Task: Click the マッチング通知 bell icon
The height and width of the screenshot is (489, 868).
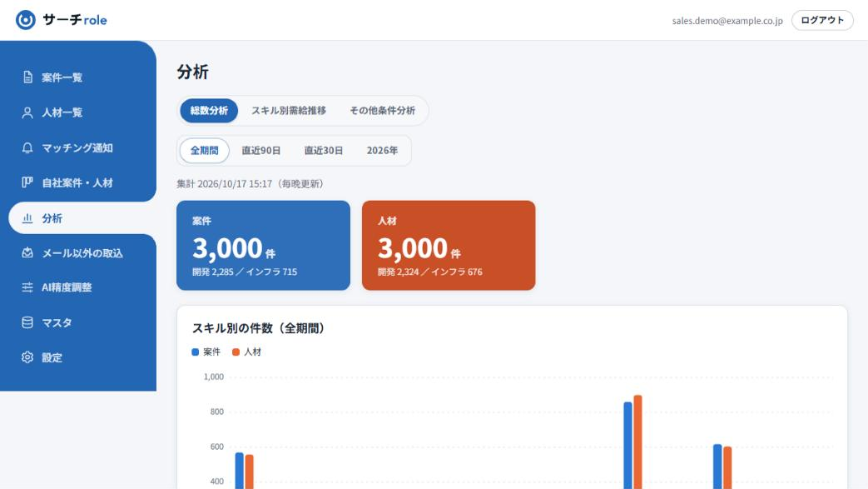Action: click(x=27, y=147)
